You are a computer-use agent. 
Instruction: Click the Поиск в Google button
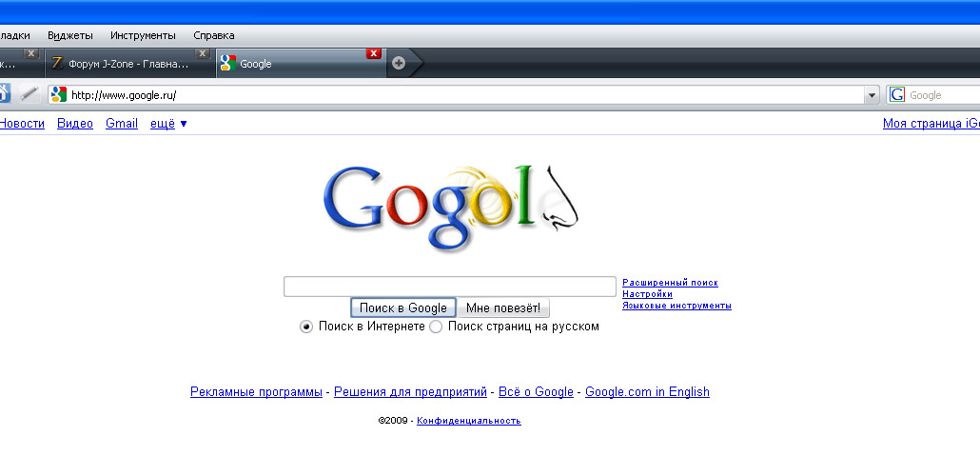(403, 307)
